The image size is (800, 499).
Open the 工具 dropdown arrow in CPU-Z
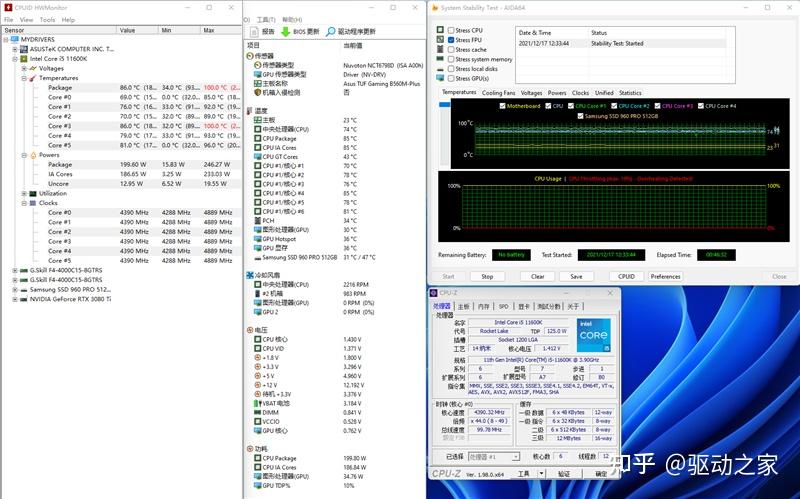541,473
